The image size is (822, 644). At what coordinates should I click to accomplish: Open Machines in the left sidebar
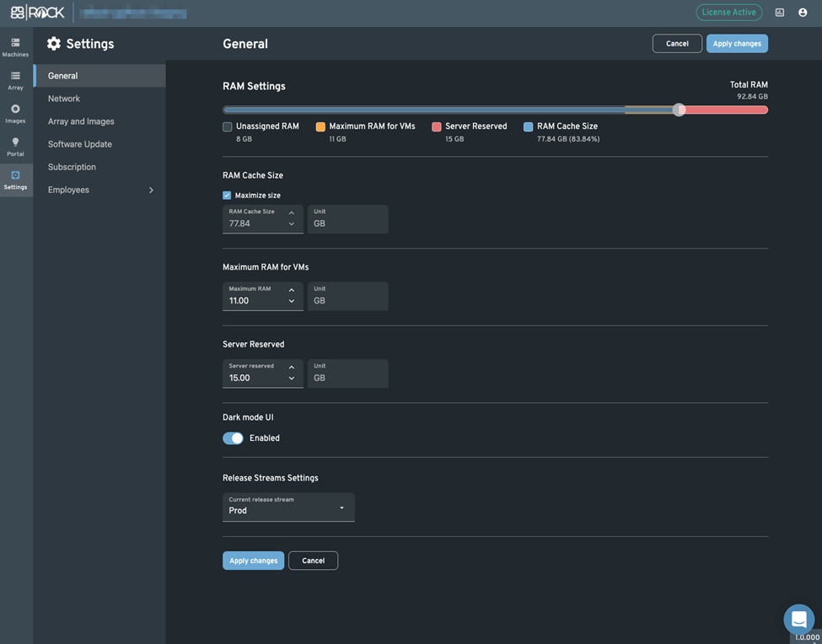(15, 47)
